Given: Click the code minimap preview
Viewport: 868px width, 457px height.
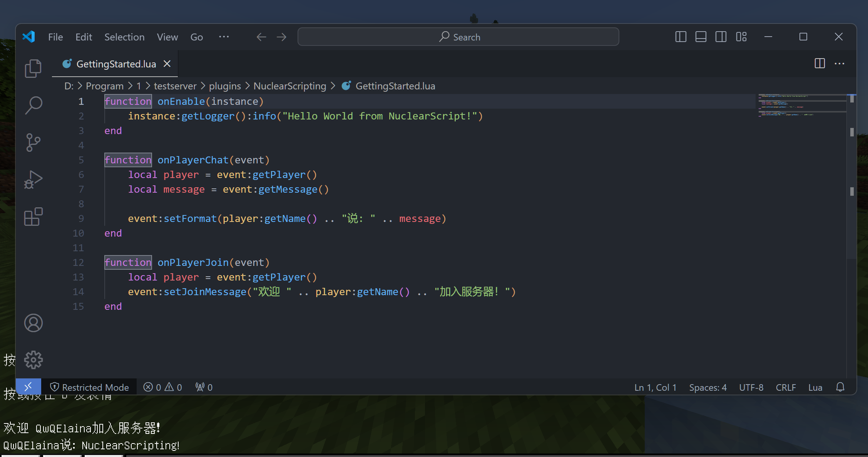Looking at the screenshot, I should coord(802,105).
